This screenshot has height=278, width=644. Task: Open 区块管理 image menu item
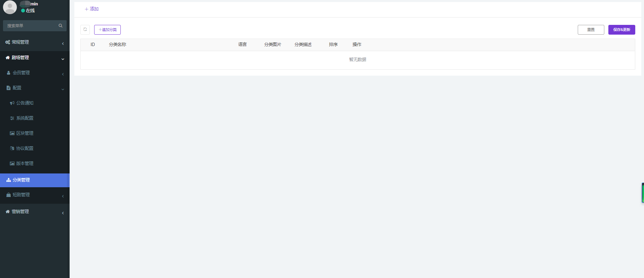[x=25, y=133]
